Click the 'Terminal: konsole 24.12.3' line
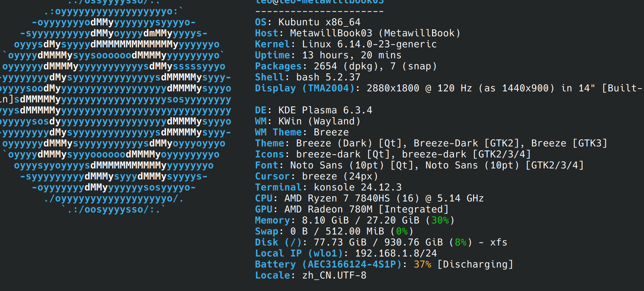 (328, 187)
